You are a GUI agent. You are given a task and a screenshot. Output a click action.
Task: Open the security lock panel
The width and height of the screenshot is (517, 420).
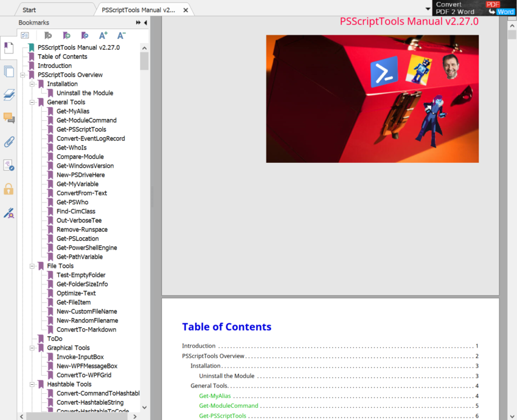(9, 189)
